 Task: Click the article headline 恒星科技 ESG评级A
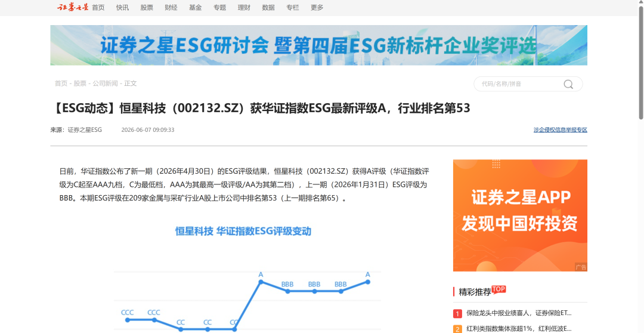click(x=261, y=108)
